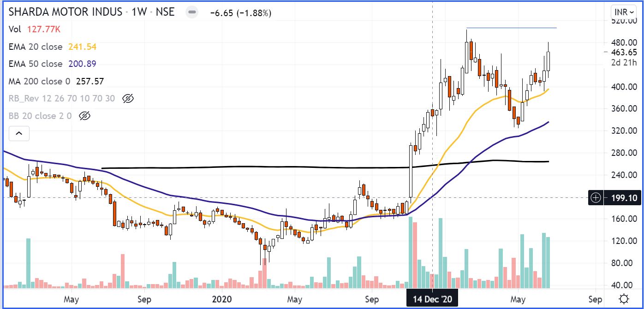Click the 14 Dec '20 date label
The width and height of the screenshot is (644, 309).
pyautogui.click(x=432, y=299)
